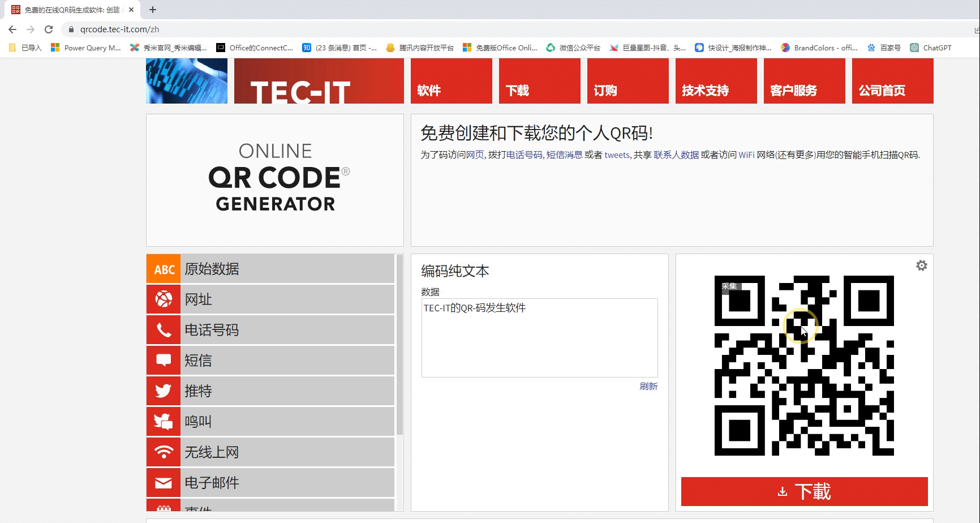Screen dimensions: 980x523
Task: Reload the page with refresh icon
Action: (49, 29)
